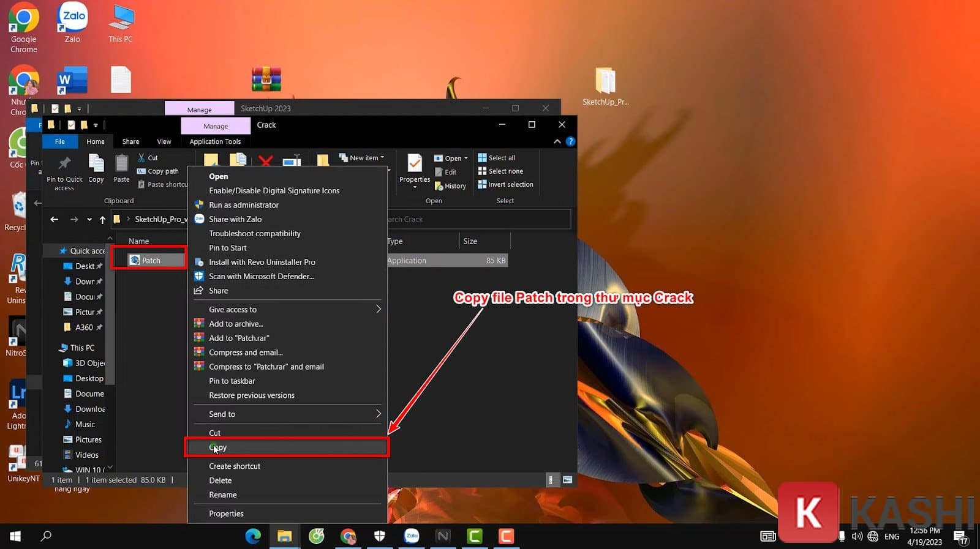Select Music in navigation pane
Screen dimensions: 980x549
pyautogui.click(x=80, y=424)
